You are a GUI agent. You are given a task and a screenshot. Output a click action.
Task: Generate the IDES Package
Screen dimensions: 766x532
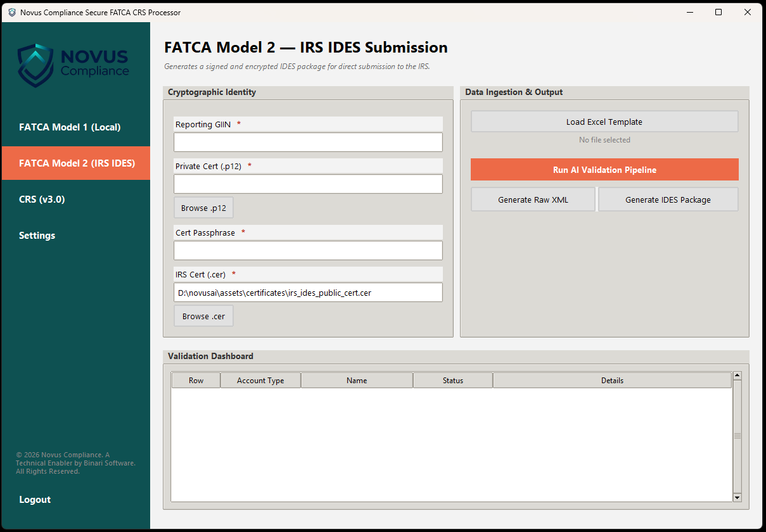668,199
